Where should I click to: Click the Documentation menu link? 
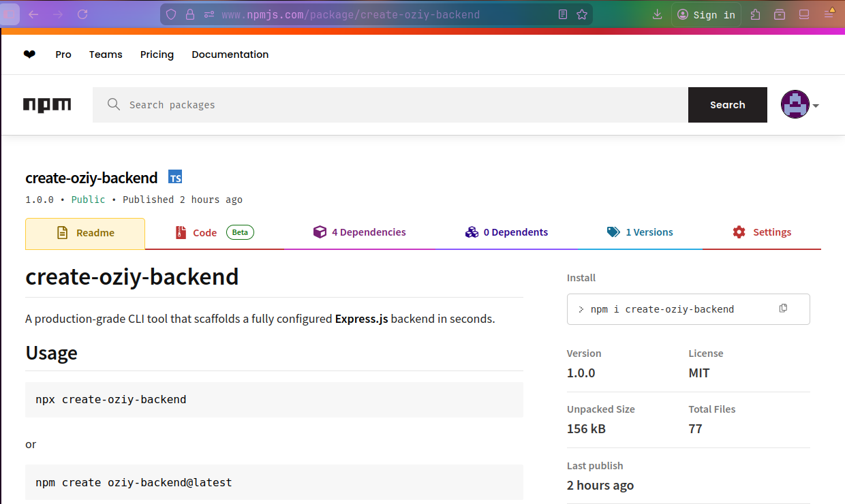230,54
